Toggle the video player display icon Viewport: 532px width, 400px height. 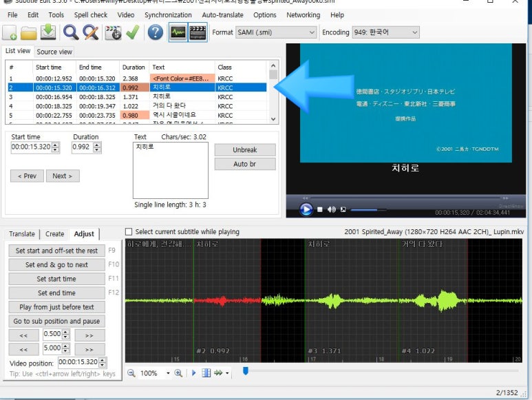point(198,32)
